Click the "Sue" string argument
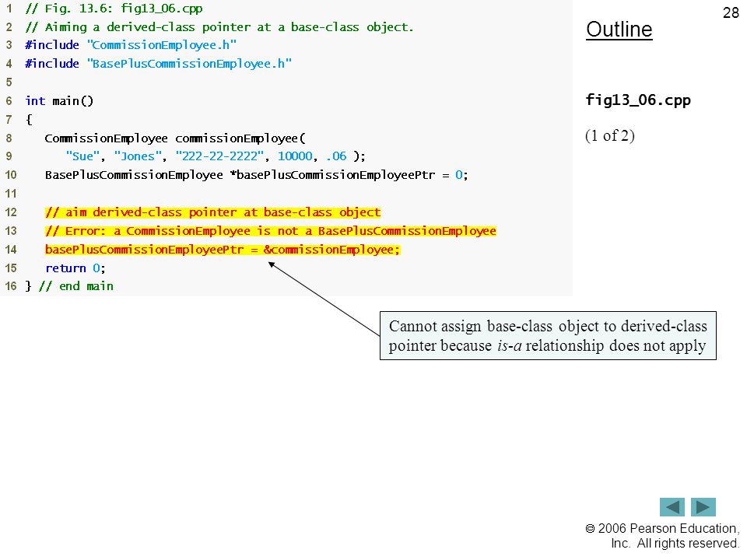This screenshot has height=560, width=747. point(82,156)
